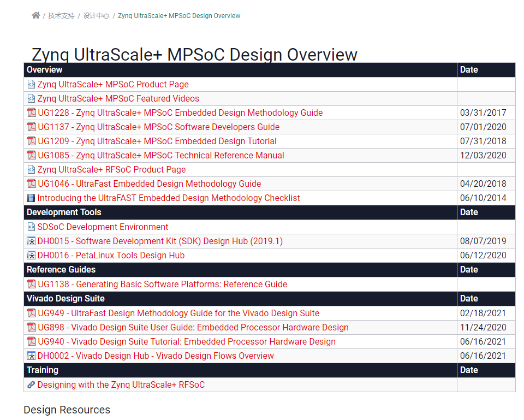Open Designing with the Zynq UltraScale+ RFSoC training
This screenshot has width=524, height=420.
121,384
